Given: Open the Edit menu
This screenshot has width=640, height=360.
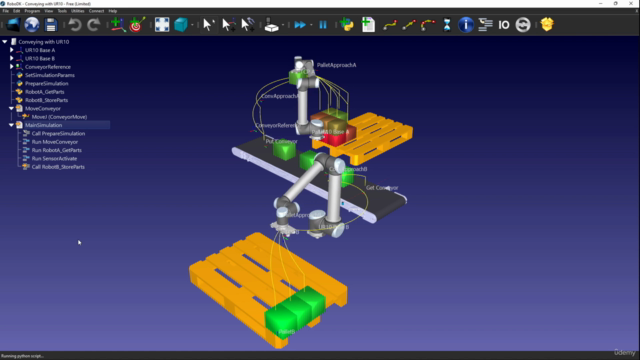Looking at the screenshot, I should [x=17, y=11].
